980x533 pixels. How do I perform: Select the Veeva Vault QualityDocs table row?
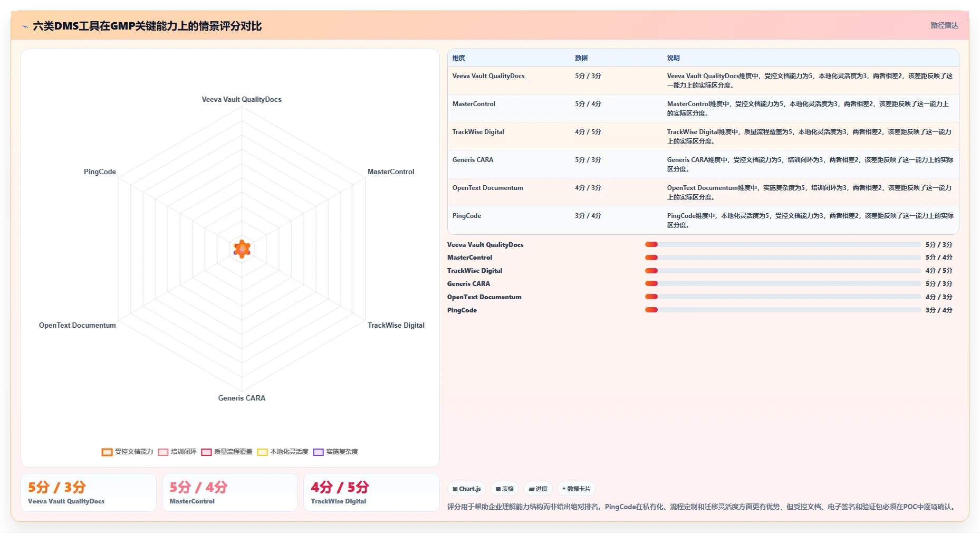coord(703,80)
